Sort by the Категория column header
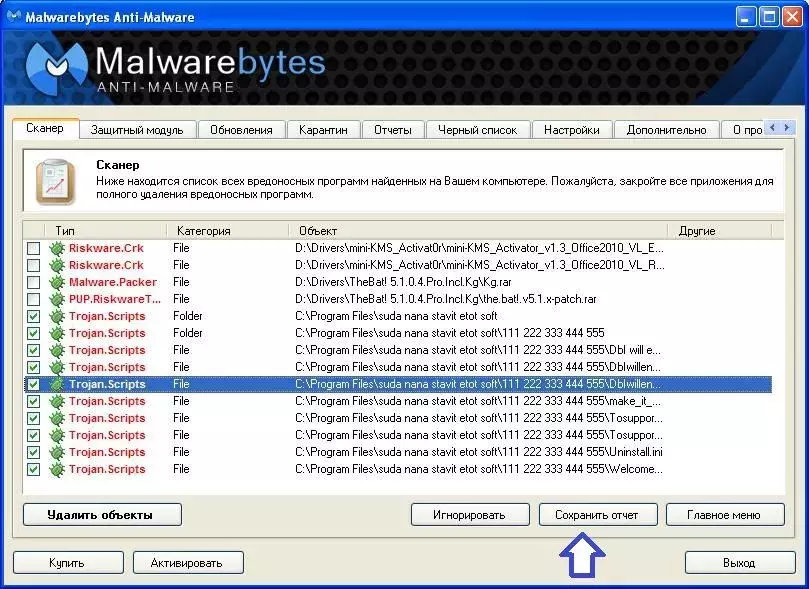The image size is (809, 589). tap(227, 231)
